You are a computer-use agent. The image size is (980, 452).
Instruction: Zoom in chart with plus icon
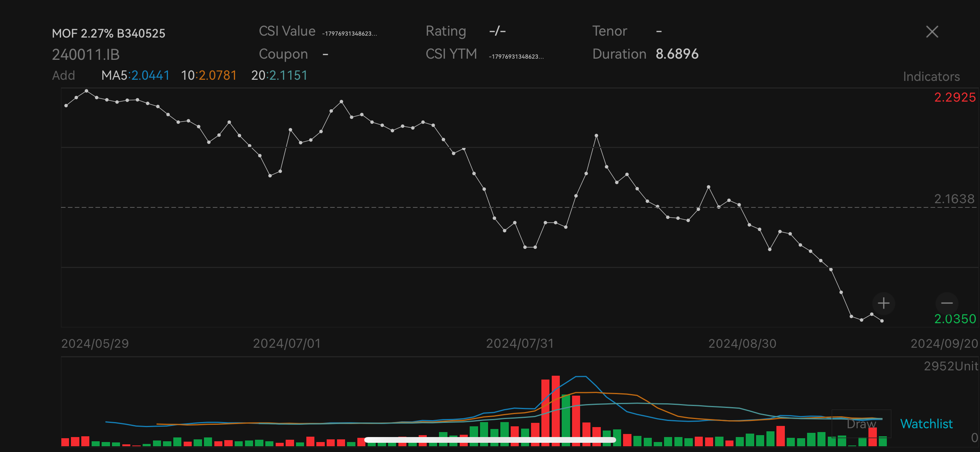pos(883,303)
